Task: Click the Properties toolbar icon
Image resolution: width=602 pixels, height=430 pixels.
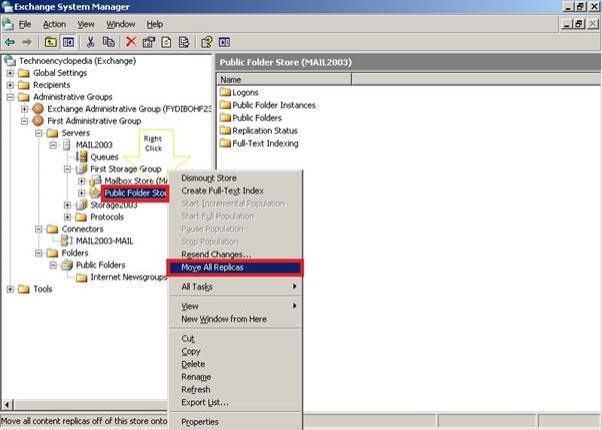Action: (x=147, y=42)
